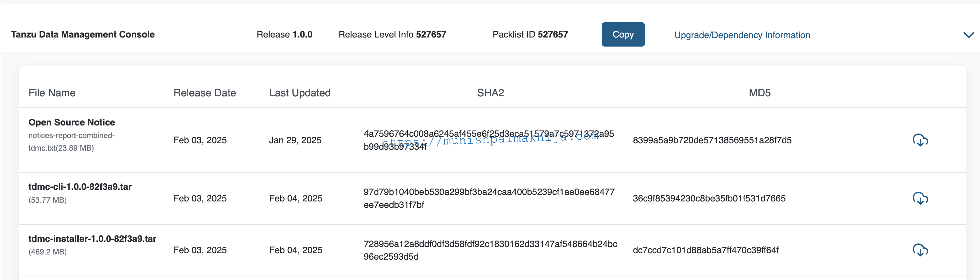Click the File Name column header
This screenshot has height=280, width=980.
[x=52, y=93]
